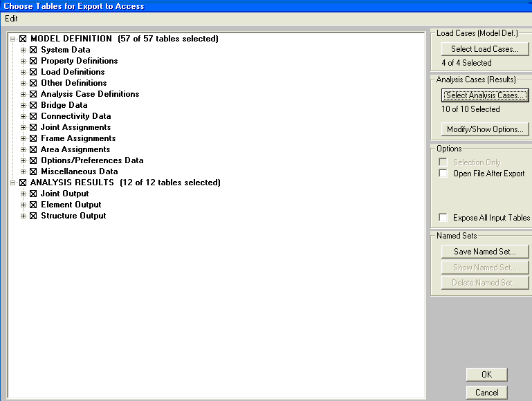Uncheck the Connectivity Data checkbox

coord(33,116)
